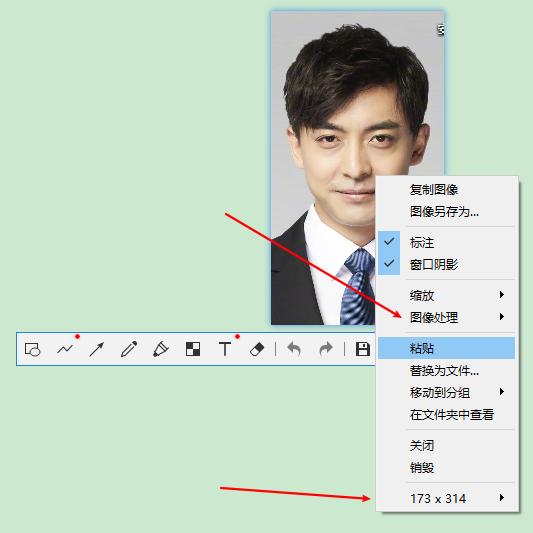533x533 pixels.
Task: Select the rectangle/ellipse shape tool
Action: coord(33,349)
